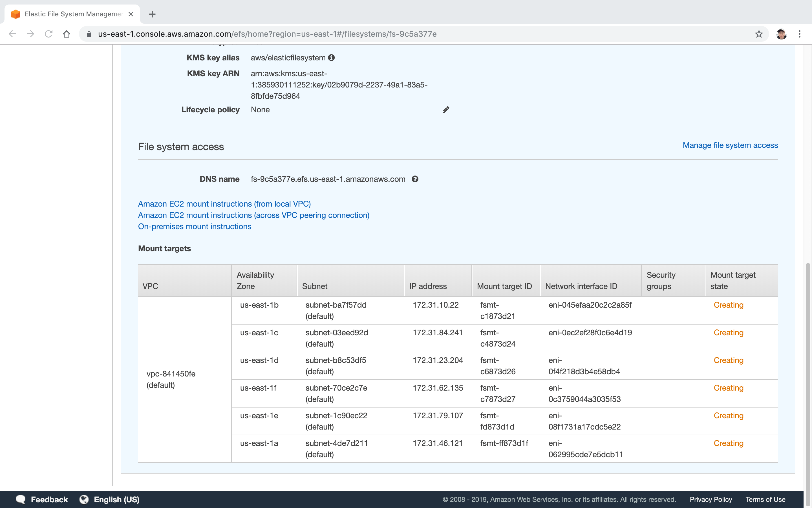Select the Elastic File System Management tab
Viewport: 812px width, 508px height.
coord(72,14)
